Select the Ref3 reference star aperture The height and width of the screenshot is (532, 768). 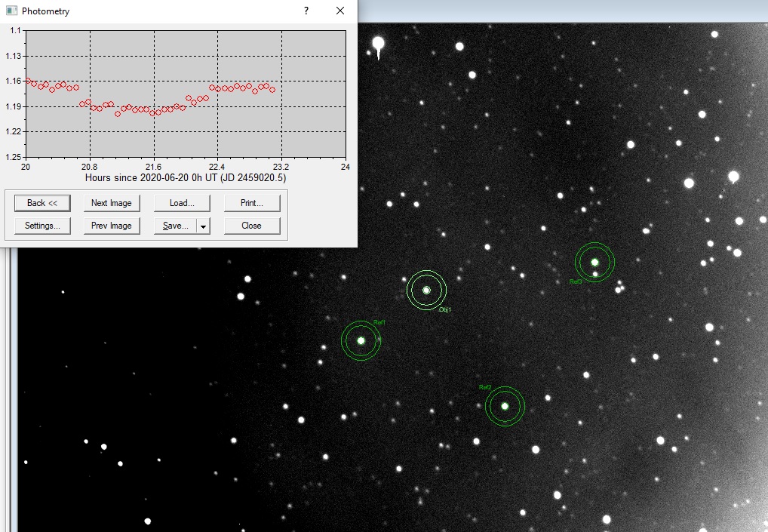point(594,262)
